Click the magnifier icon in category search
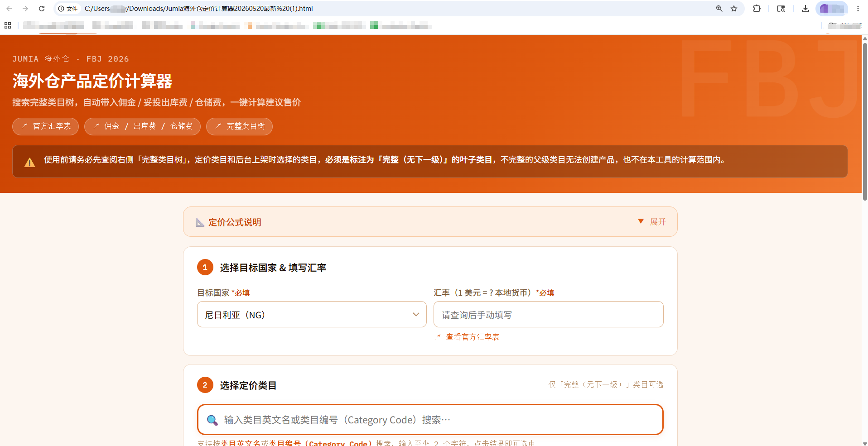This screenshot has width=868, height=446. (212, 420)
